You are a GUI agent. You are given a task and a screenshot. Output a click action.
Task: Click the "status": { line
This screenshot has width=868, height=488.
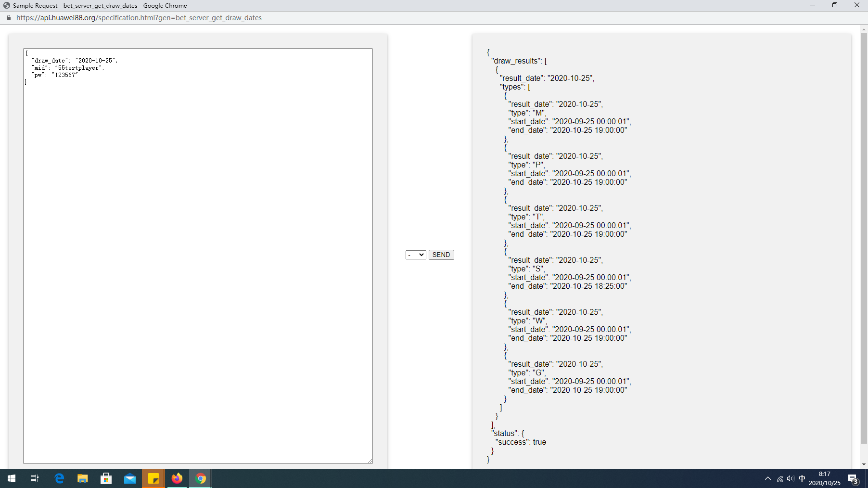click(x=508, y=434)
